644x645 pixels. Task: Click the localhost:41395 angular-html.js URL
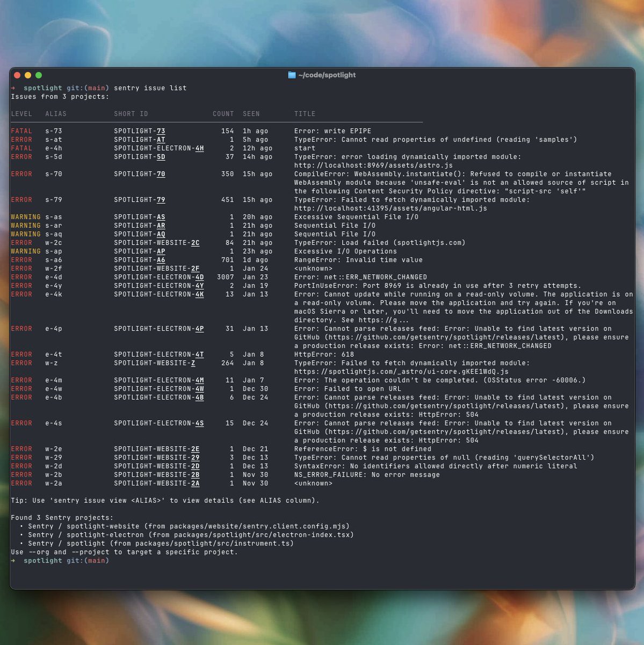click(391, 209)
